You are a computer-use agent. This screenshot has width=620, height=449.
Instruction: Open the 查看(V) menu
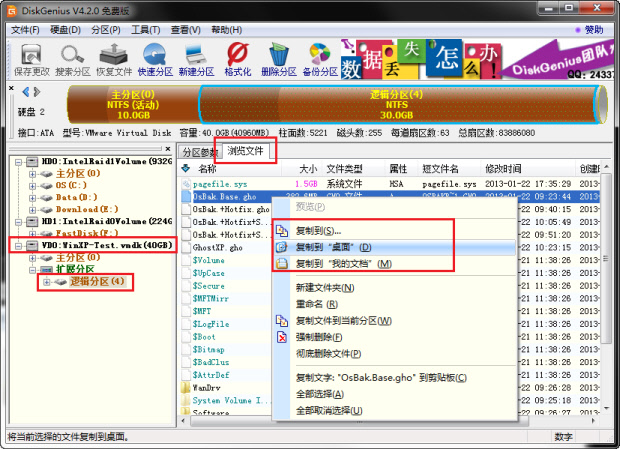(x=185, y=30)
